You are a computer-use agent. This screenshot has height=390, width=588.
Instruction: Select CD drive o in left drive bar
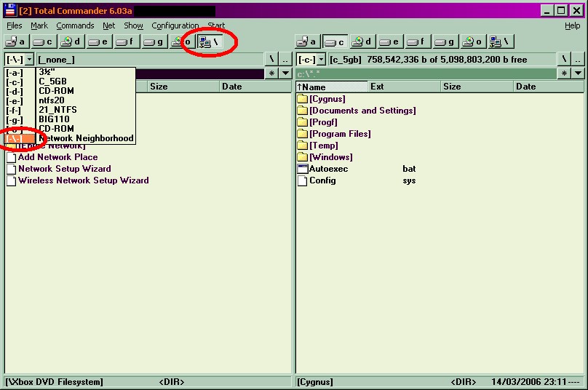click(182, 41)
